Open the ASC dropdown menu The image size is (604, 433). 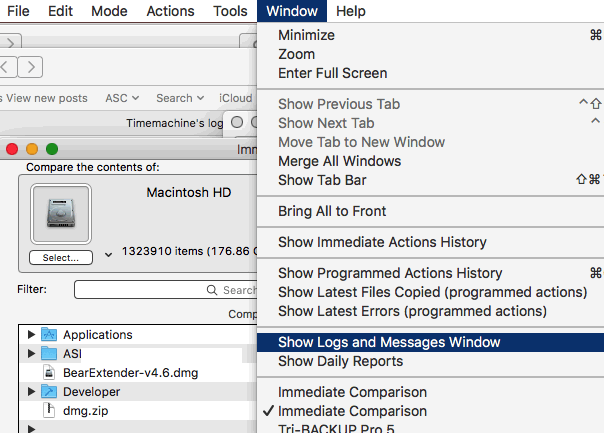click(122, 98)
